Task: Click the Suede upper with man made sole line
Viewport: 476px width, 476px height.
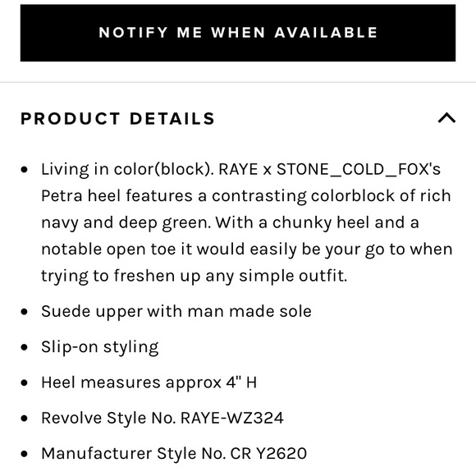Action: pyautogui.click(x=176, y=312)
